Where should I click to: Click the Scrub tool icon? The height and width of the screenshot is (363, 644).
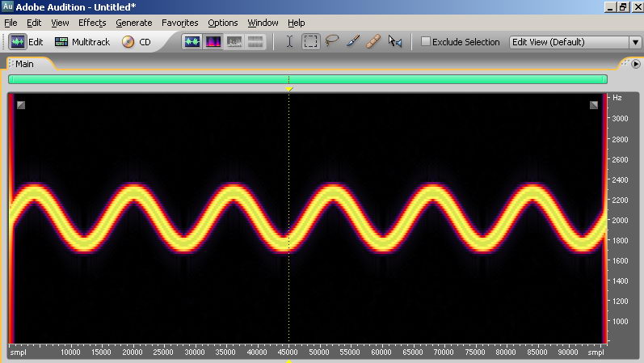395,42
